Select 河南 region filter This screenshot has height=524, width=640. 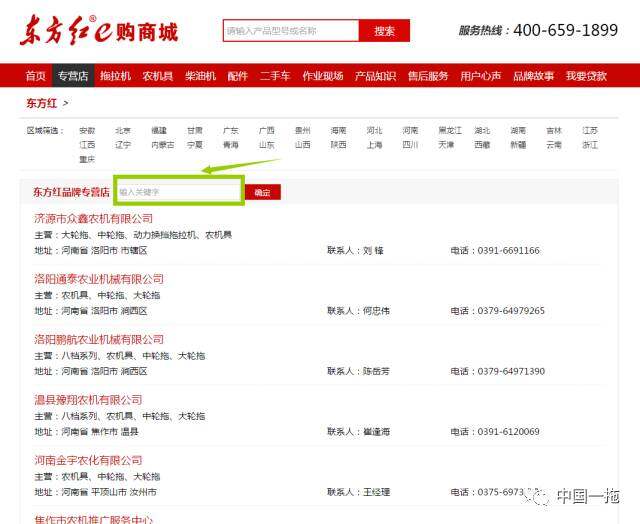[x=410, y=131]
